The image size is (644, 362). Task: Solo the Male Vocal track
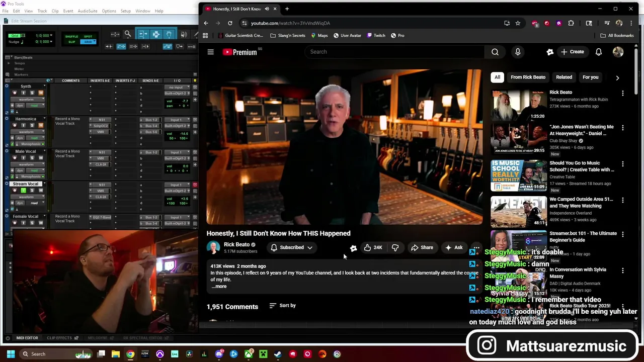click(32, 158)
